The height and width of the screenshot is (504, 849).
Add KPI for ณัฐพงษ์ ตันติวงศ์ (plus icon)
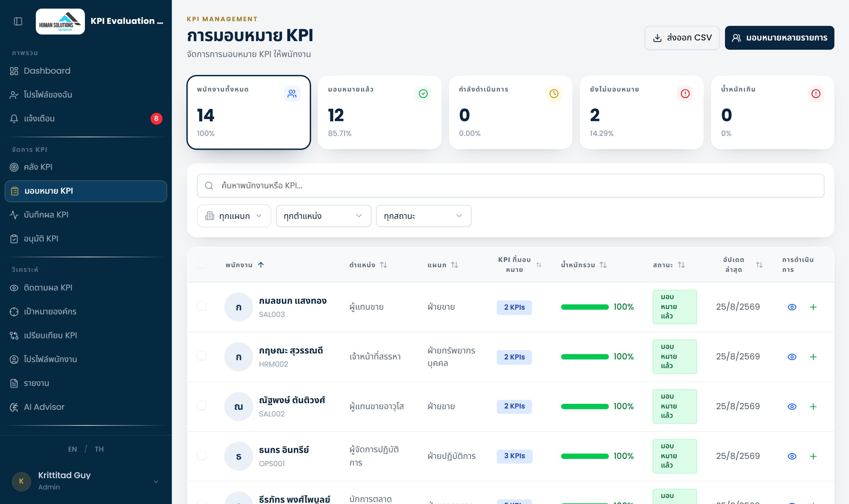pyautogui.click(x=813, y=407)
